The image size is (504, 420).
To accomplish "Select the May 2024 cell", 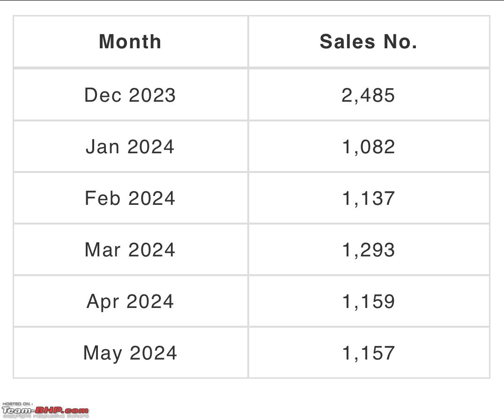I will pyautogui.click(x=130, y=353).
